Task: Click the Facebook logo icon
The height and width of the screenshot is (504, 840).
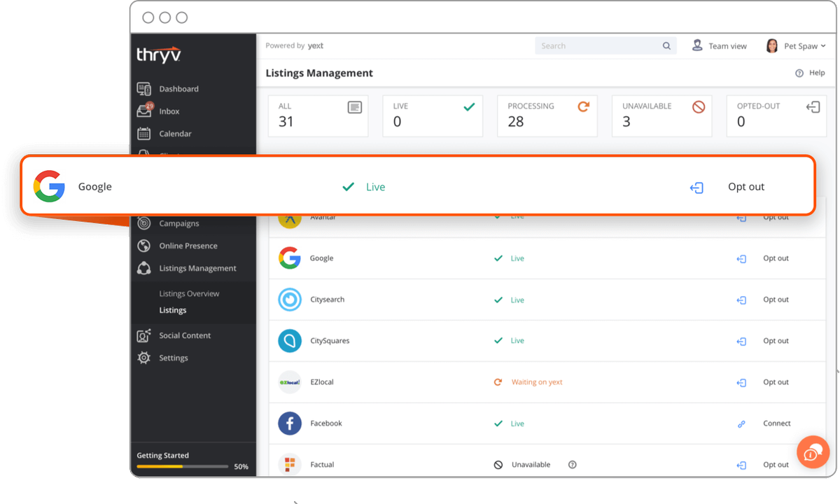Action: (x=290, y=423)
